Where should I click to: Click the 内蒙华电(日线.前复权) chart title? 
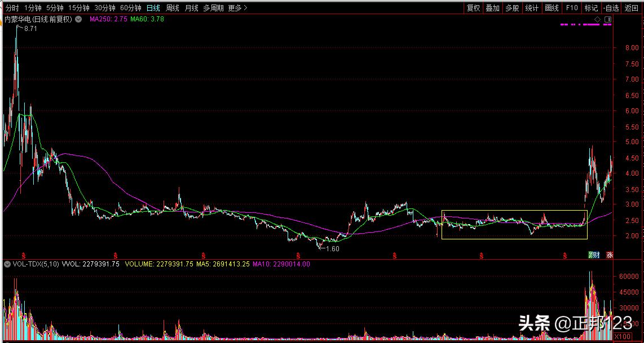click(38, 19)
